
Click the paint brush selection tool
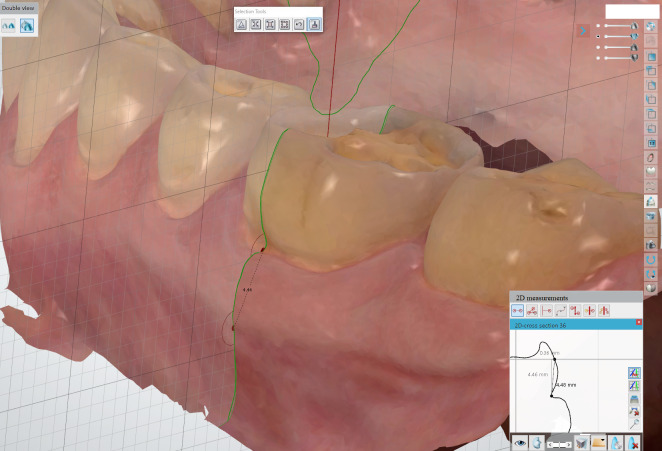(x=314, y=24)
